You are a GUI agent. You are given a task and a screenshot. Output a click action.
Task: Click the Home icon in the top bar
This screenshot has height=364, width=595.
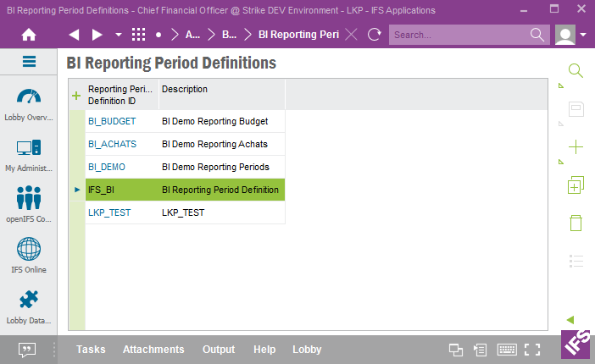(29, 35)
